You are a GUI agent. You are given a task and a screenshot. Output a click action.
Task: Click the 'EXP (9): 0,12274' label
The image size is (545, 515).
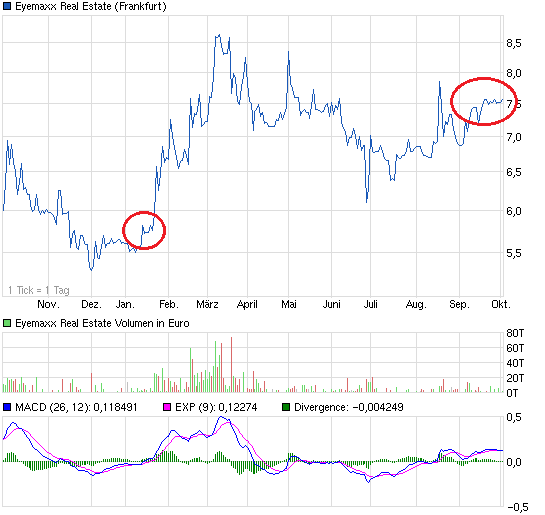coord(216,407)
